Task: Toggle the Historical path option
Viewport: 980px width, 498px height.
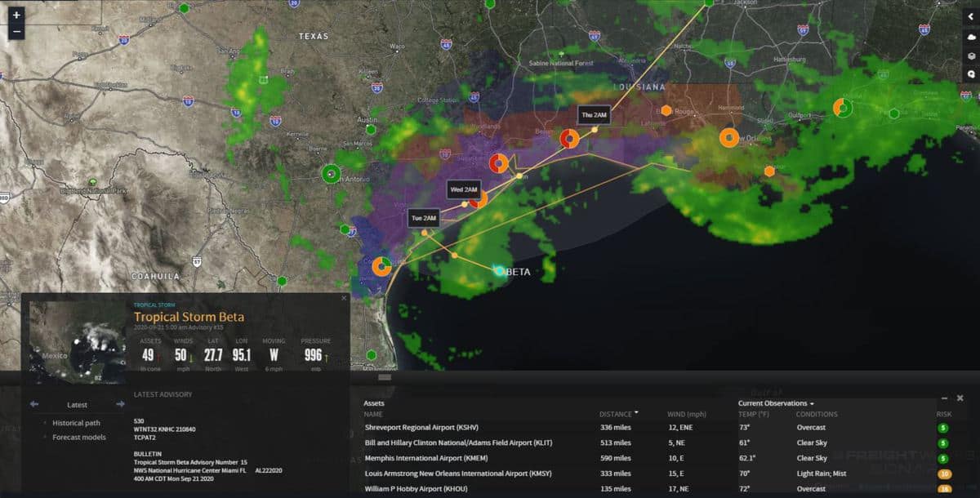Action: [76, 423]
